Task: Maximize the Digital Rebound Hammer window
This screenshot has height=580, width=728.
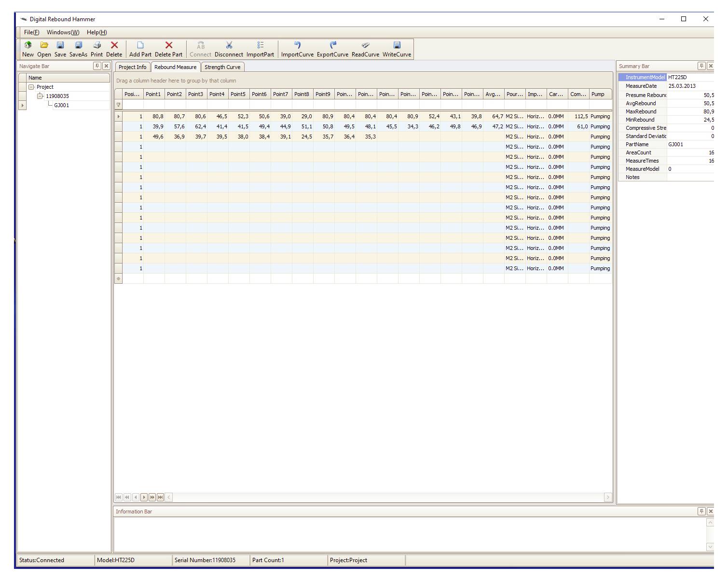Action: click(x=684, y=19)
